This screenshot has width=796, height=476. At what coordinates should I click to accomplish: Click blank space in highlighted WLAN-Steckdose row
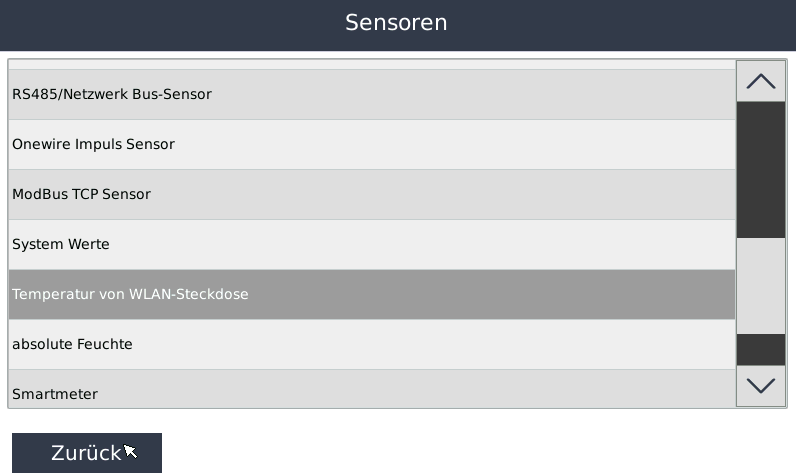coord(500,295)
